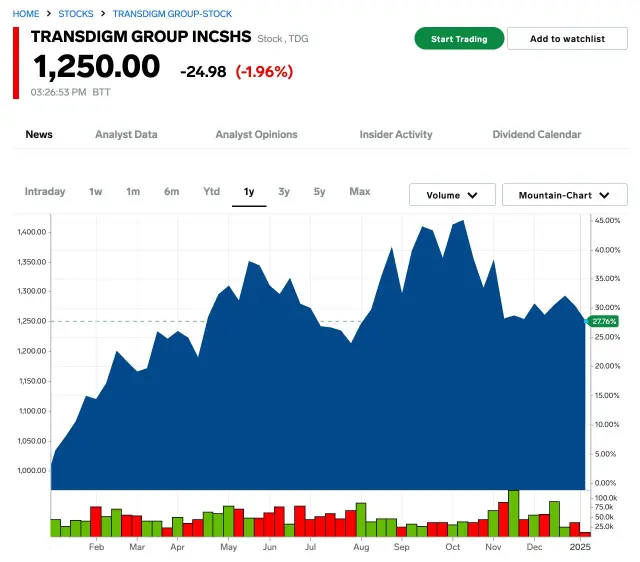Viewport: 640px width, 562px height.
Task: Switch chart to 6m range
Action: 172,191
